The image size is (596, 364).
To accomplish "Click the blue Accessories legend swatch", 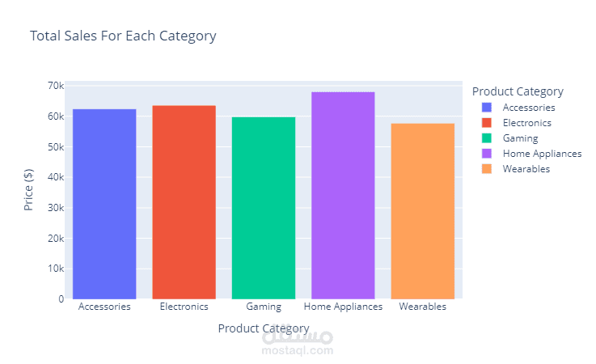I will 487,108.
